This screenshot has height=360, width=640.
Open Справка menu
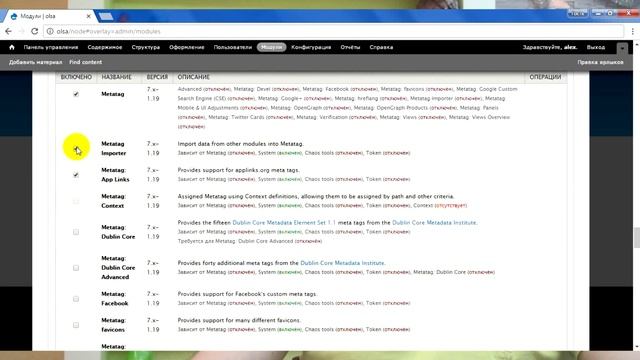click(381, 47)
